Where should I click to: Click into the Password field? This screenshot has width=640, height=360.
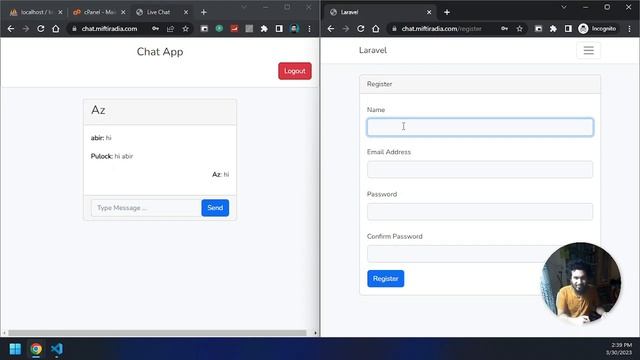click(480, 212)
